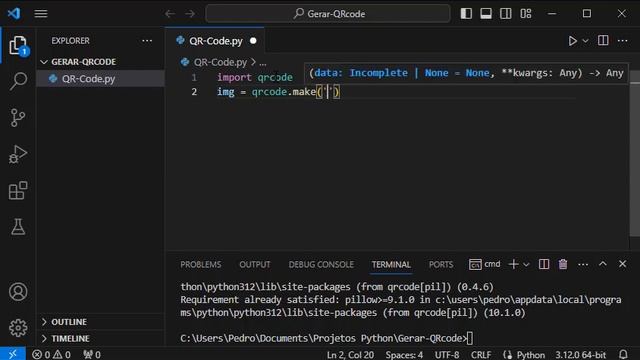Open the Explorer view in activity bar
Image resolution: width=640 pixels, height=360 pixels.
18,45
